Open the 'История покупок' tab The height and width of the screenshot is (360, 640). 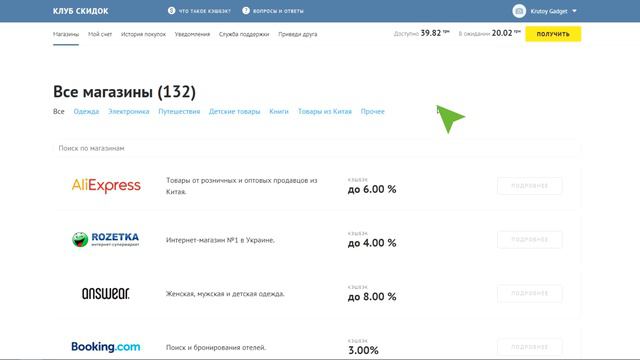coord(143,34)
